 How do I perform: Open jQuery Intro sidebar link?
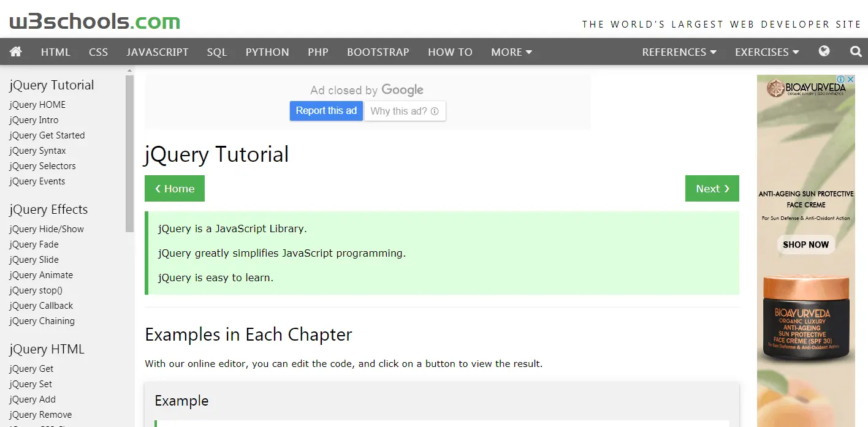point(34,120)
